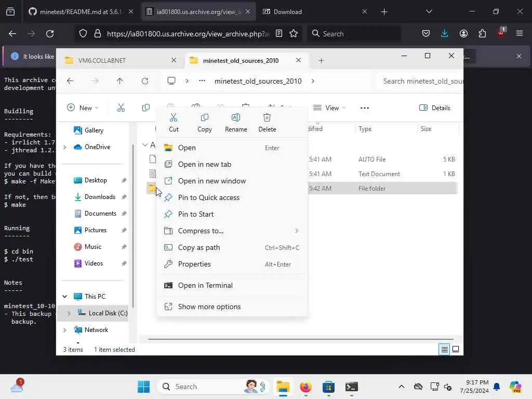The image size is (532, 399).
Task: Click Firefox Search box
Action: pyautogui.click(x=354, y=34)
